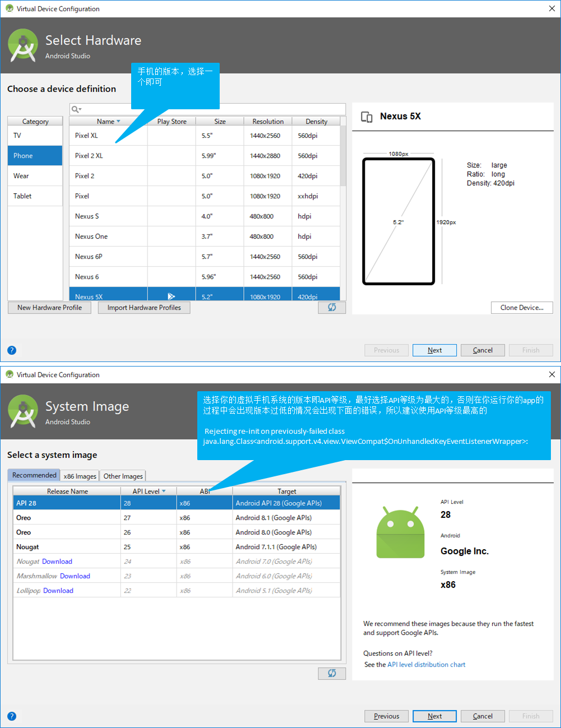Viewport: 561px width, 728px height.
Task: Click search magnifier icon in device search
Action: [76, 109]
